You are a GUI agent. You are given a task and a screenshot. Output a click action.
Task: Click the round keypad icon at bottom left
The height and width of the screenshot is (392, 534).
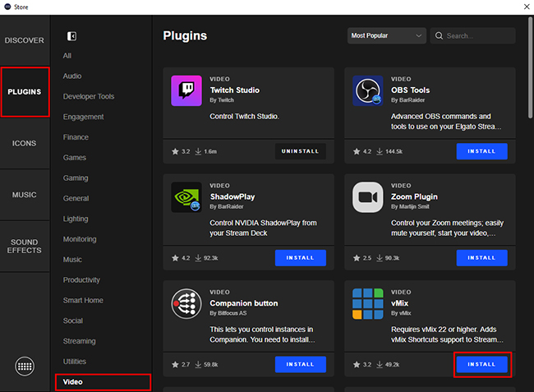[x=25, y=367]
